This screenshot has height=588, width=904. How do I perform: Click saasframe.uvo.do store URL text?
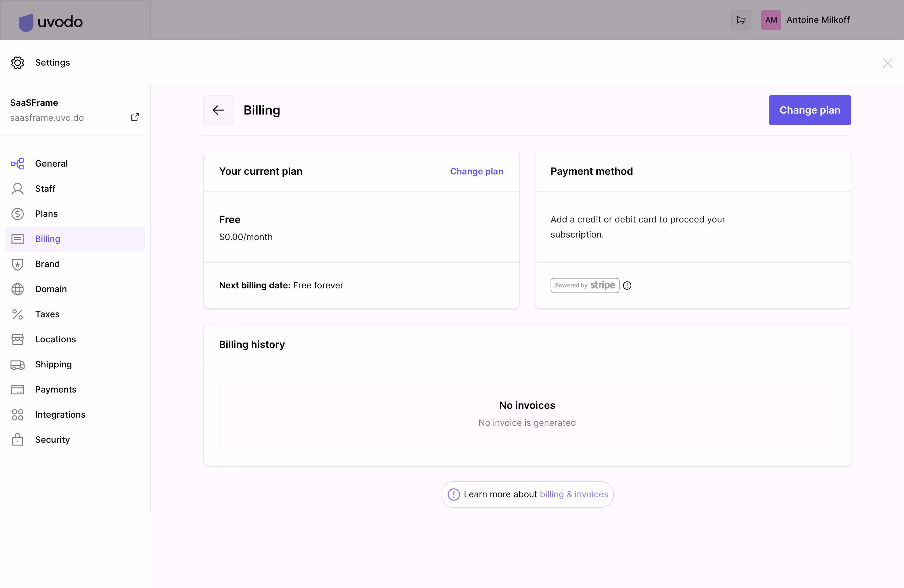(x=47, y=118)
